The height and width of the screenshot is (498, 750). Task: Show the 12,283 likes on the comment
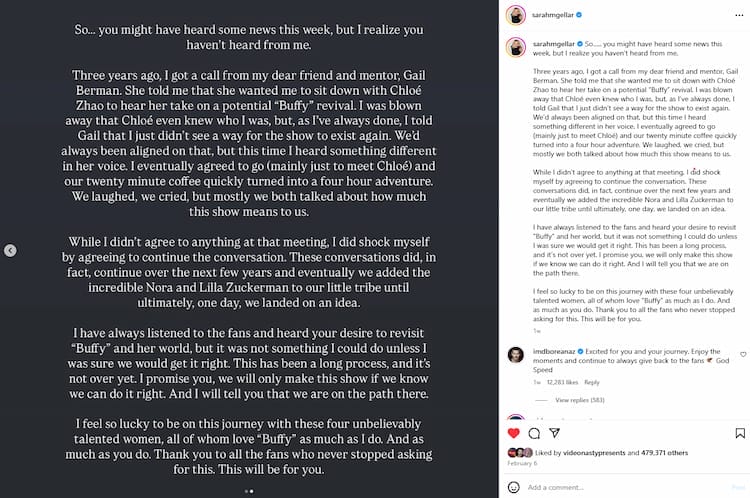click(x=562, y=382)
